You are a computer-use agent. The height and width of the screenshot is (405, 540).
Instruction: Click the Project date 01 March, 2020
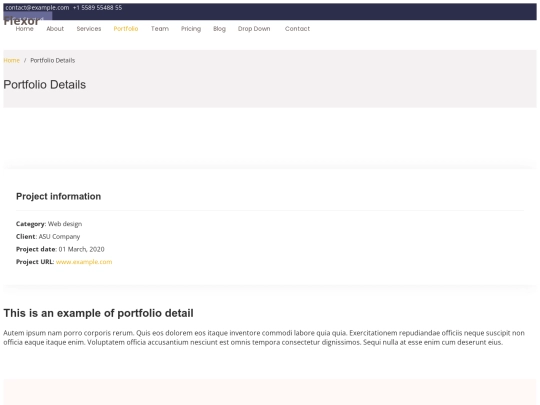(x=60, y=249)
